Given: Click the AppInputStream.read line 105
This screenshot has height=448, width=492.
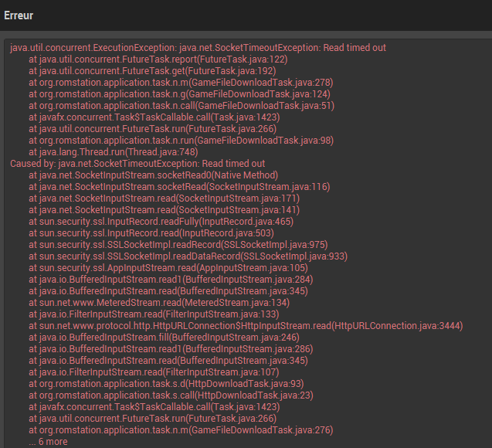Looking at the screenshot, I should pyautogui.click(x=169, y=268).
